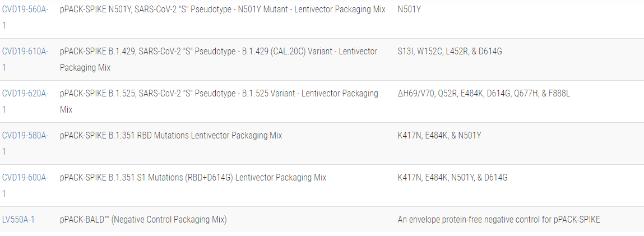Visit the CVD19-580A-1 catalog link
This screenshot has width=644, height=236.
click(25, 136)
